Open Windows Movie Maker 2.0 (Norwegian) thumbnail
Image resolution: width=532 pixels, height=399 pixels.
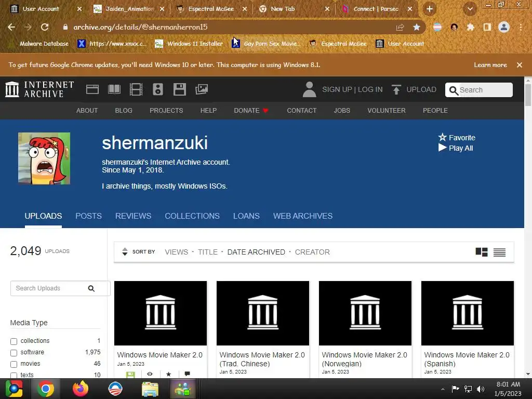[365, 313]
